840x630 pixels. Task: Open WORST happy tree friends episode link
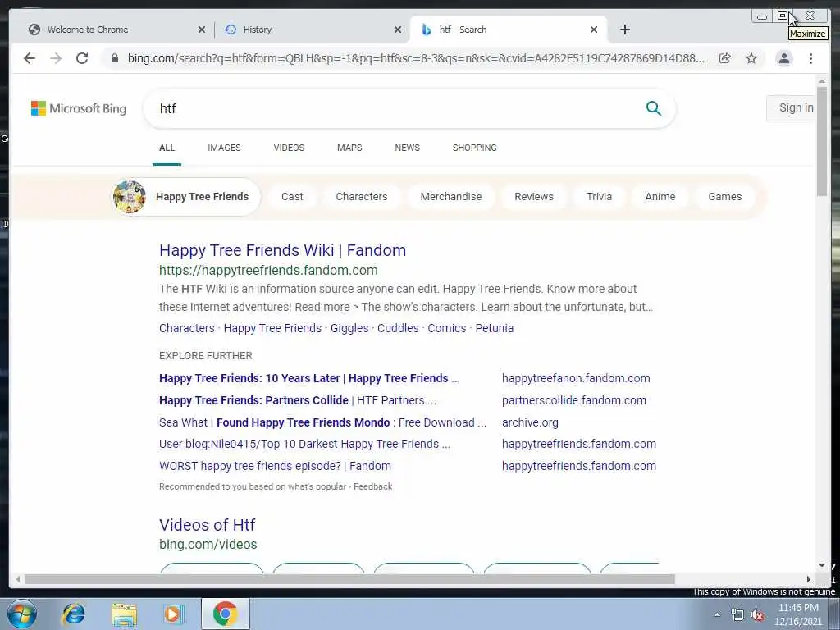pos(275,466)
